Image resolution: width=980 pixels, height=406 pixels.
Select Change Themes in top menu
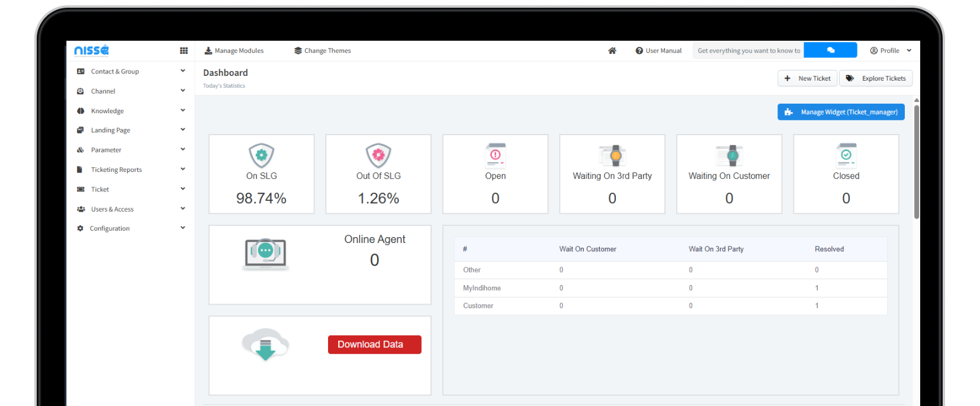tap(322, 51)
